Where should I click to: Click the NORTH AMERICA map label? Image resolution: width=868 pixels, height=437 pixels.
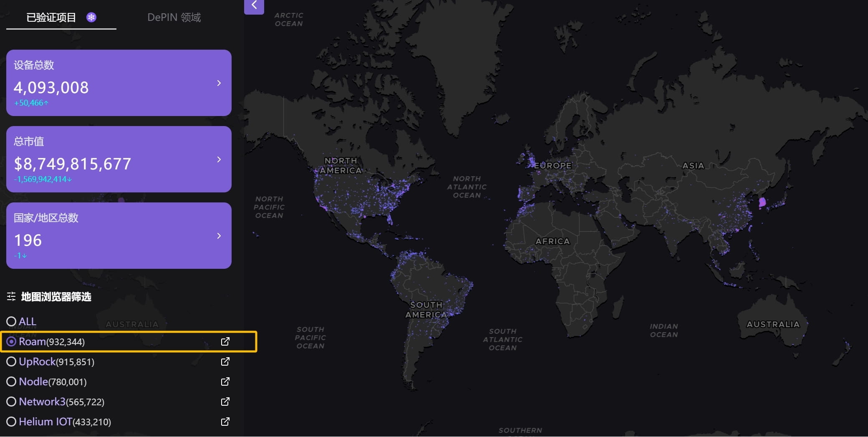point(341,166)
